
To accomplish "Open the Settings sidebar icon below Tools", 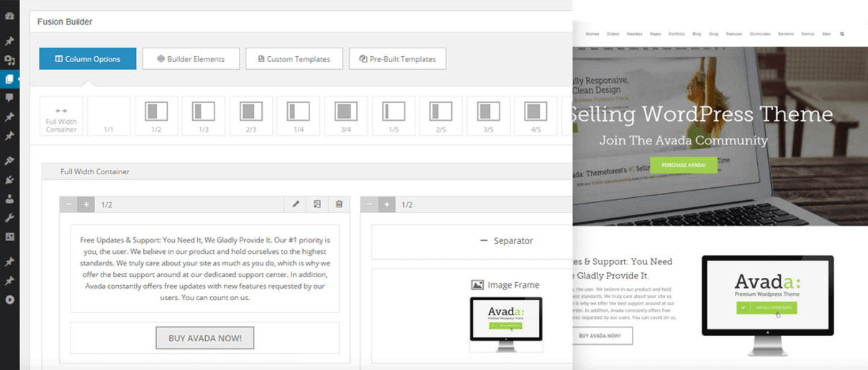I will coord(9,236).
